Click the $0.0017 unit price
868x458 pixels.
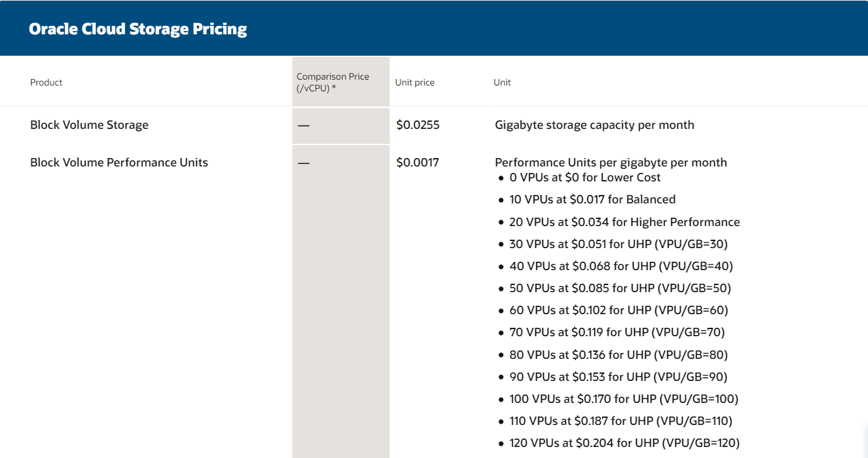[x=417, y=163]
